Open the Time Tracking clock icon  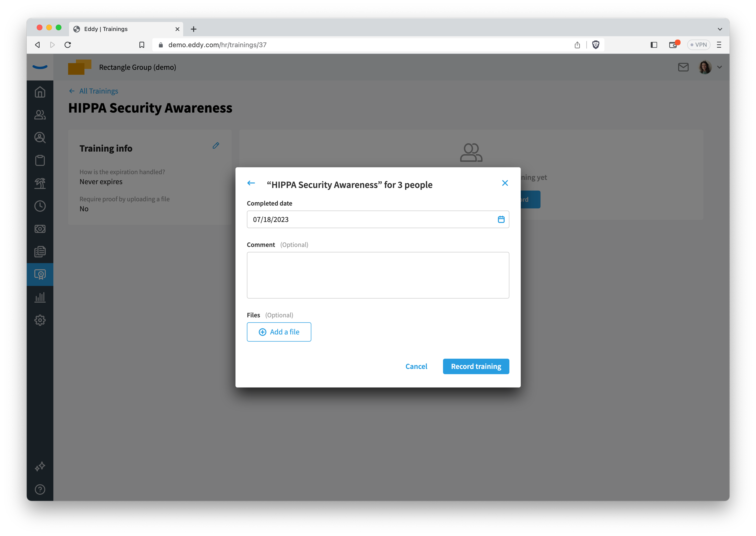point(40,206)
